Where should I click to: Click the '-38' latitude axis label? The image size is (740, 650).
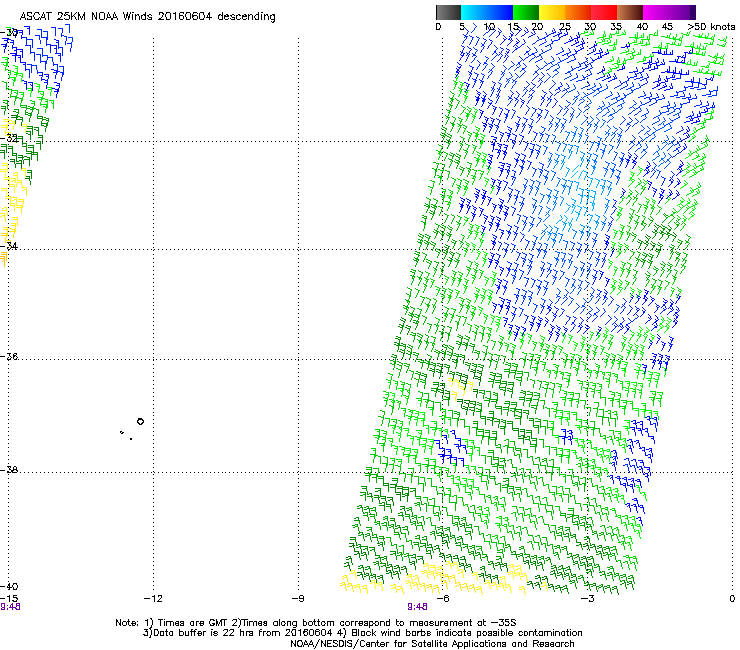(9, 470)
